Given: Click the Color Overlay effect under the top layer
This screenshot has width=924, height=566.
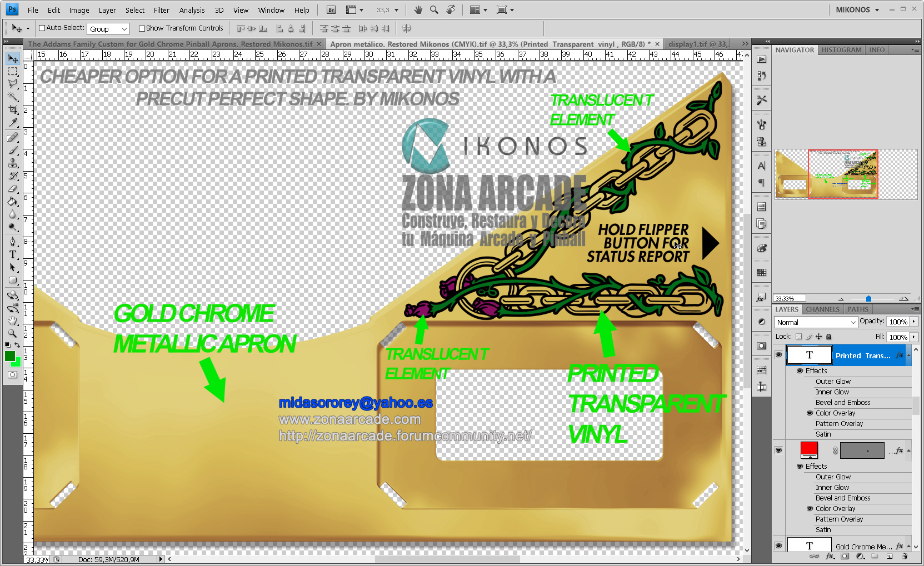Looking at the screenshot, I should pos(835,413).
